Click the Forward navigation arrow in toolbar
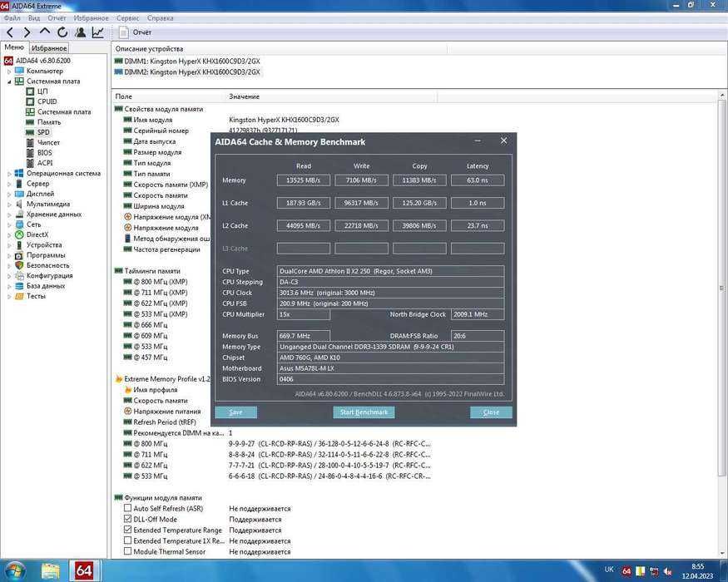 pyautogui.click(x=27, y=32)
